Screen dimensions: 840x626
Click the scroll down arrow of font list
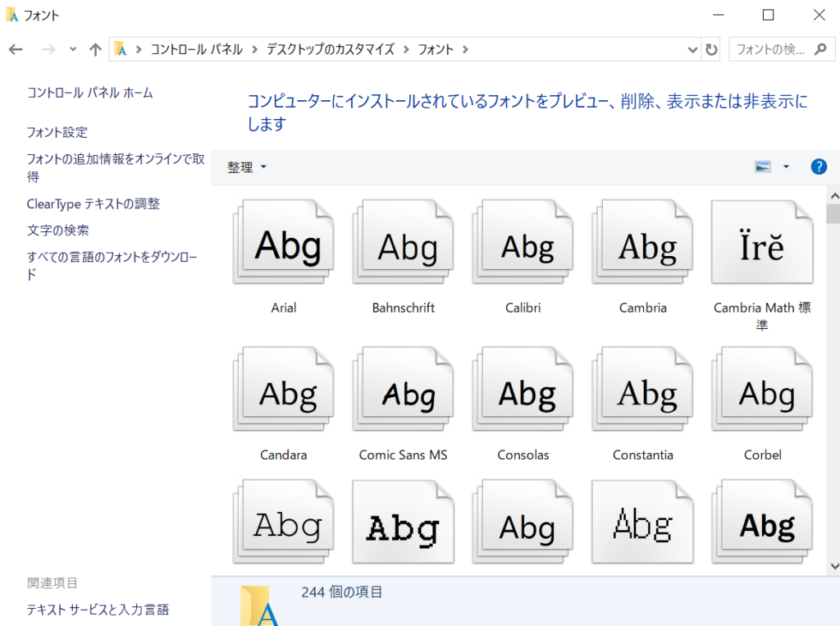pyautogui.click(x=833, y=566)
